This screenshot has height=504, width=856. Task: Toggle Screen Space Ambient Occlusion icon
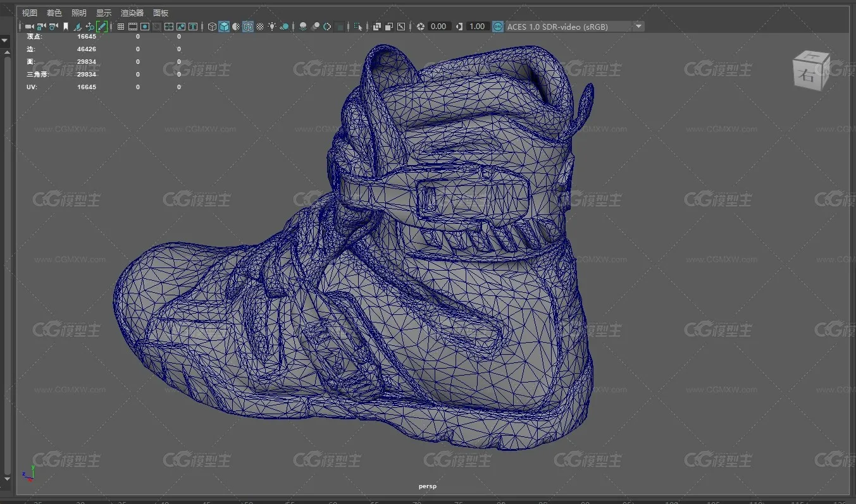tap(303, 27)
